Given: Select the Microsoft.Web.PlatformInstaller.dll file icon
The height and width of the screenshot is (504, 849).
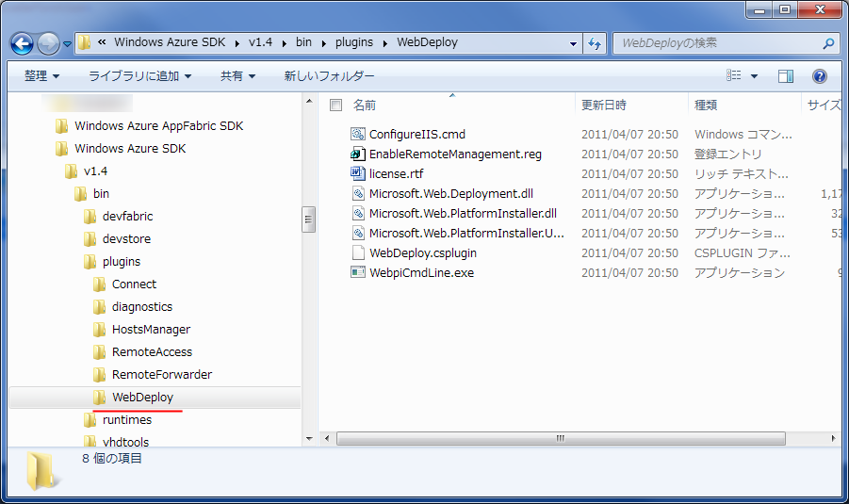Looking at the screenshot, I should click(358, 213).
